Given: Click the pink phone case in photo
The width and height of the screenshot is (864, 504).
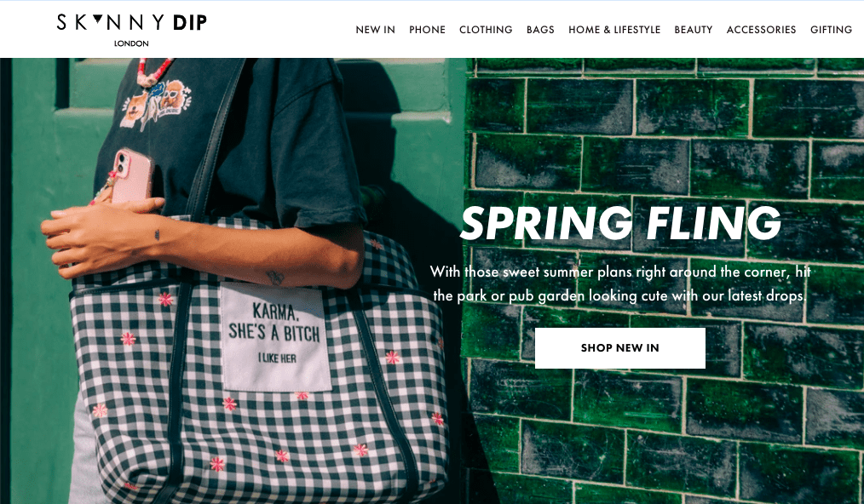Looking at the screenshot, I should pos(131,176).
